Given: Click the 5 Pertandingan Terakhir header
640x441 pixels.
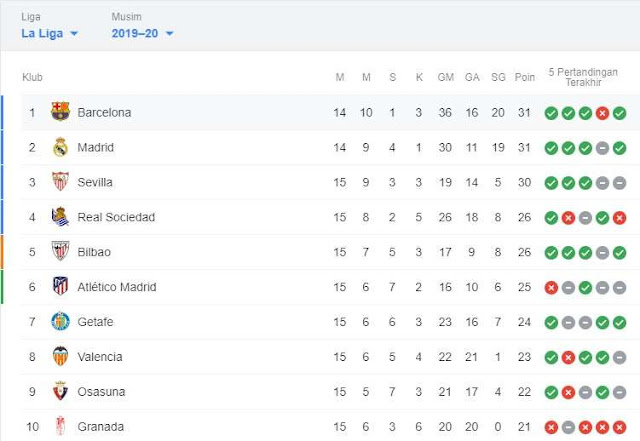Looking at the screenshot, I should 583,77.
